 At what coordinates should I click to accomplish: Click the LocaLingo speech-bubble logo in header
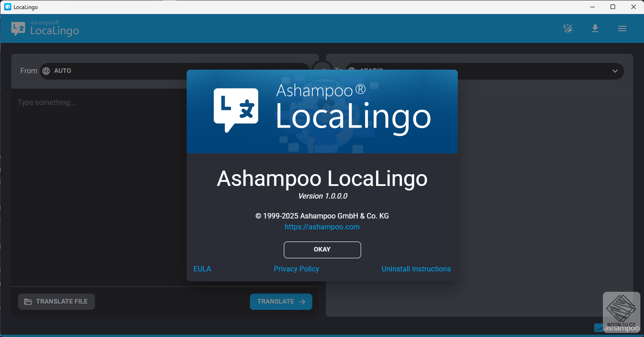click(x=17, y=28)
